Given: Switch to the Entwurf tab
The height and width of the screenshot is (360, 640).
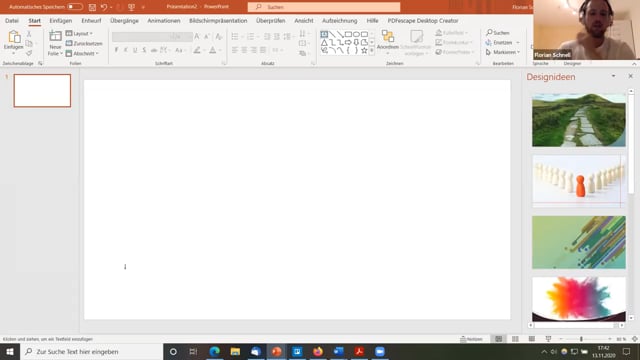Looking at the screenshot, I should [x=91, y=20].
